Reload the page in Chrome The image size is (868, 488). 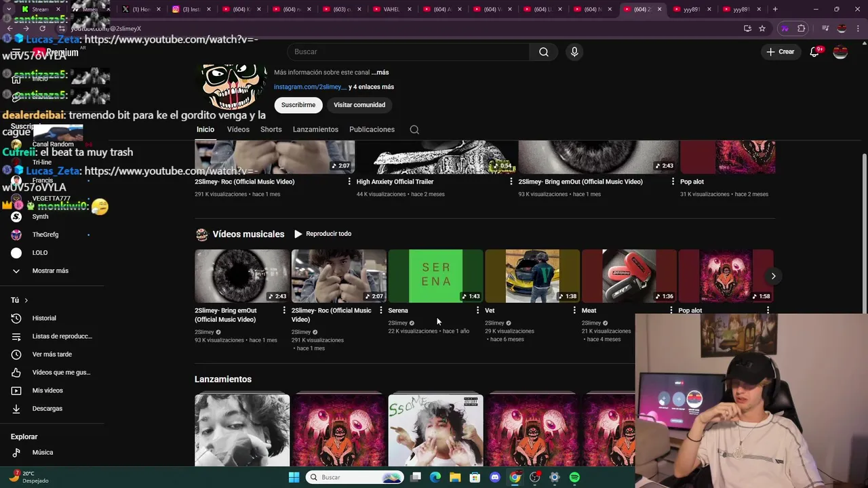click(x=43, y=28)
